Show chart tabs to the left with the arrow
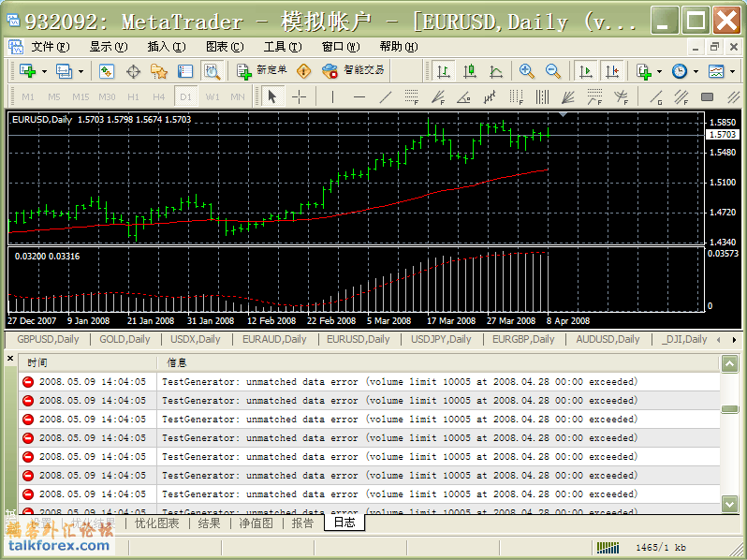This screenshot has width=747, height=560. (x=718, y=340)
